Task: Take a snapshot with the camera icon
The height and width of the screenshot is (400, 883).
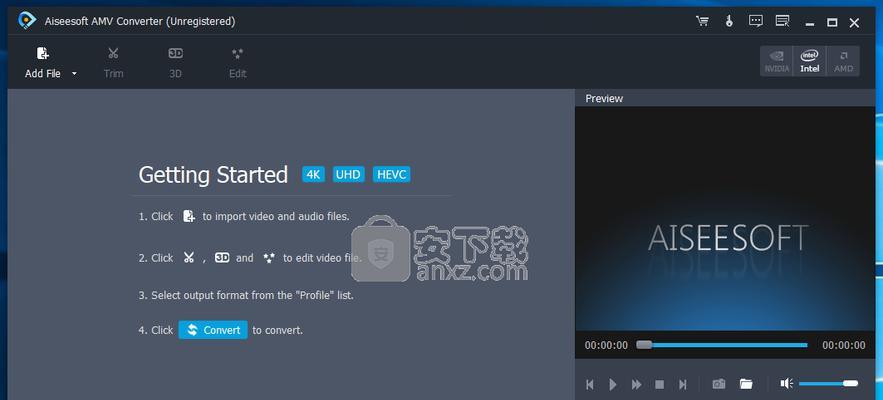Action: coord(719,384)
